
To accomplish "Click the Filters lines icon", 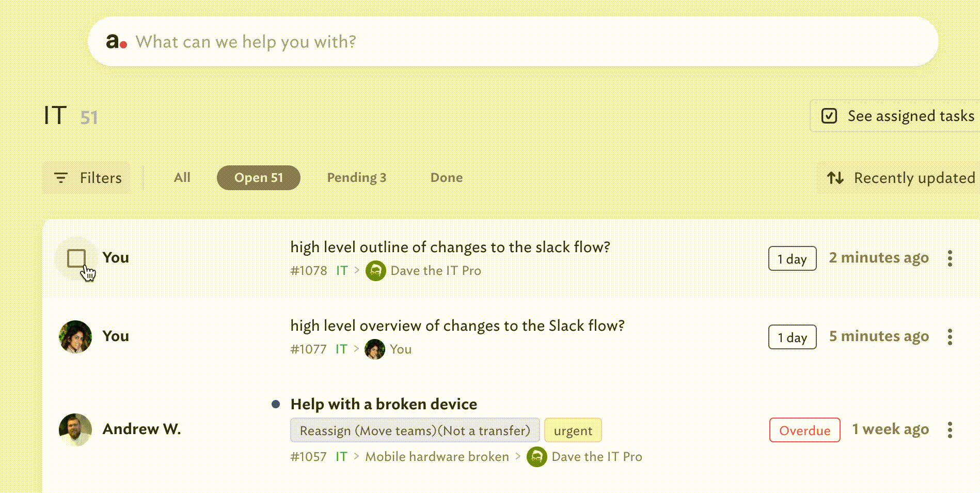I will (61, 178).
